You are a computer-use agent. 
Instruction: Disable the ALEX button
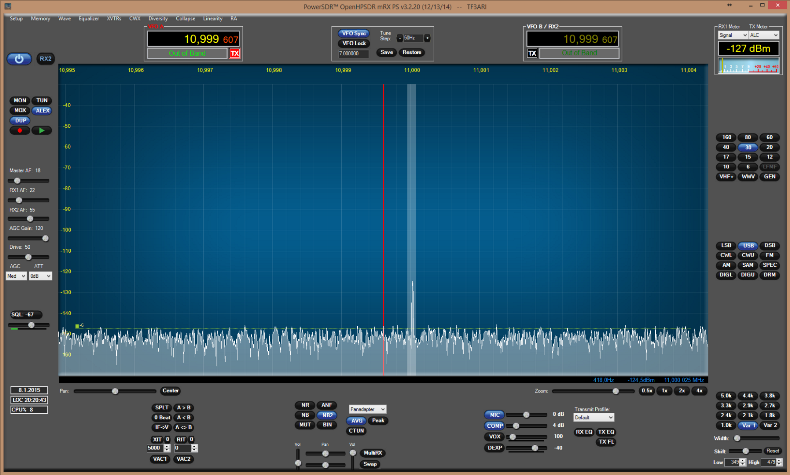coord(42,110)
